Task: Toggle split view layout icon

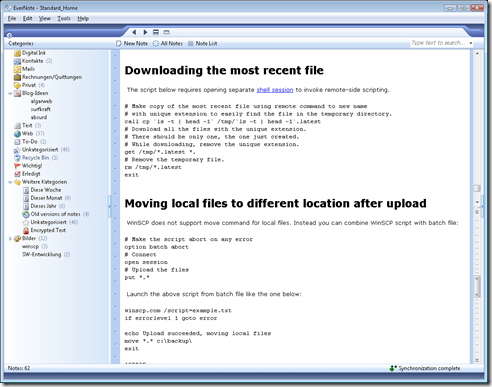Action: [x=156, y=32]
